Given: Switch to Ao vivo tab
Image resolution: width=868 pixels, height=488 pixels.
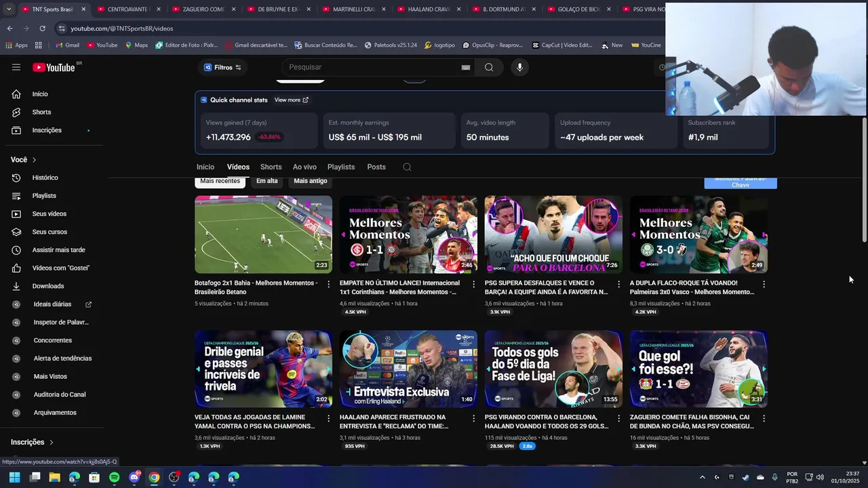Looking at the screenshot, I should point(304,167).
